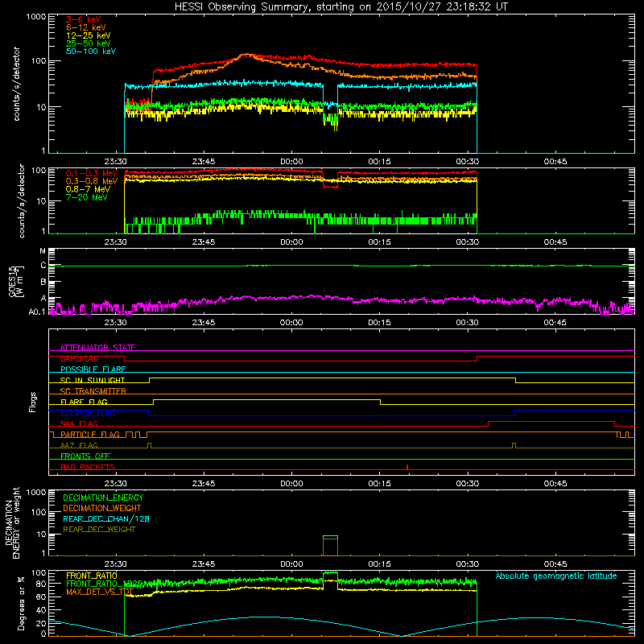The image size is (644, 644).
Task: Pick the 'FLARE_FLAG' flag label
Action: [x=84, y=402]
